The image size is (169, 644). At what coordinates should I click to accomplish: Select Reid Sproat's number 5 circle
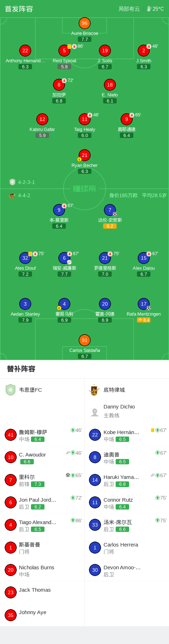tap(64, 51)
